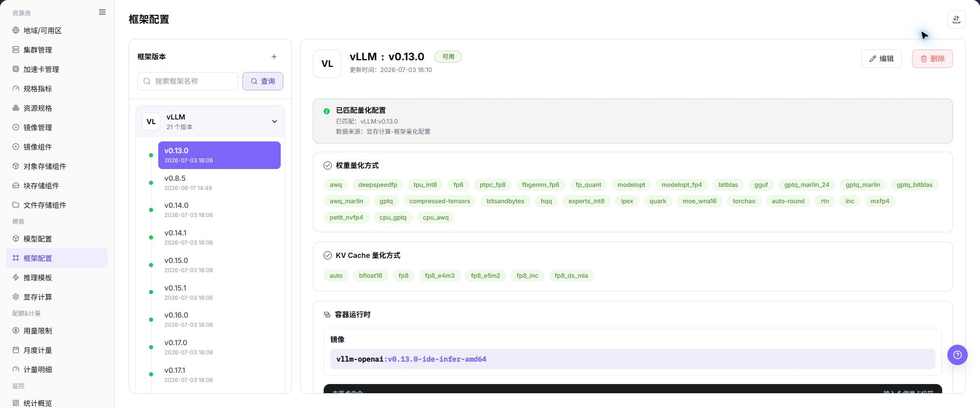Click the compressed-tensors tag
The height and width of the screenshot is (408, 980).
(x=439, y=201)
